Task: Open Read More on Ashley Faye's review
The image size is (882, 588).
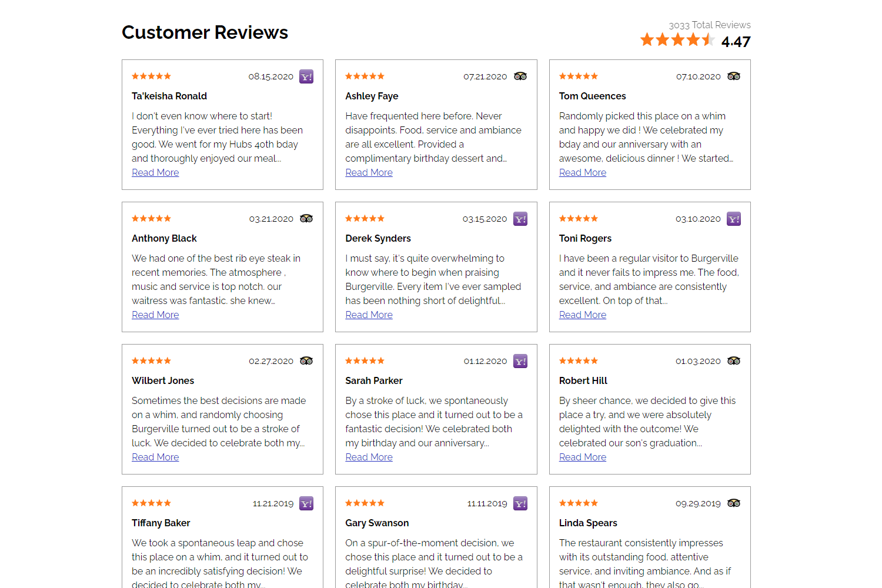Action: tap(369, 172)
